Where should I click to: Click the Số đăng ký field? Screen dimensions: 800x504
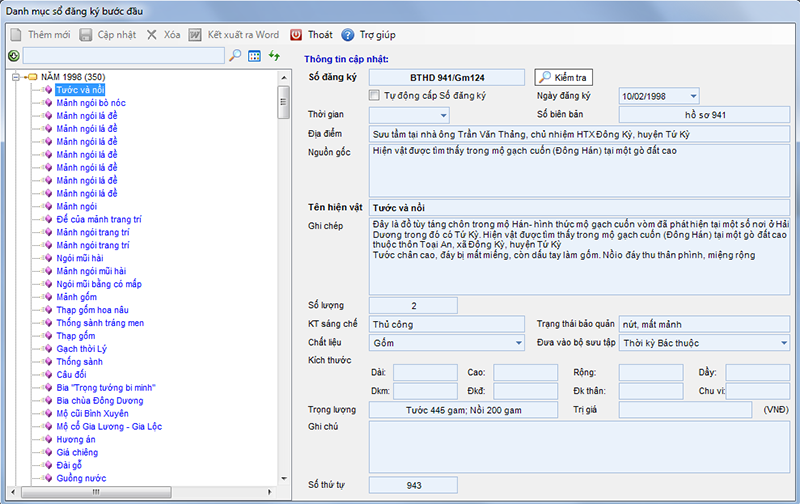pos(446,78)
